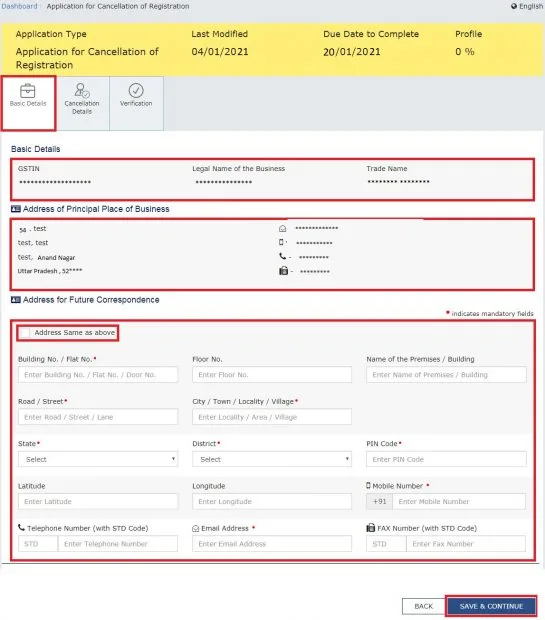Viewport: 545px width, 620px height.
Task: Focus the Fax Number input field
Action: (x=466, y=544)
